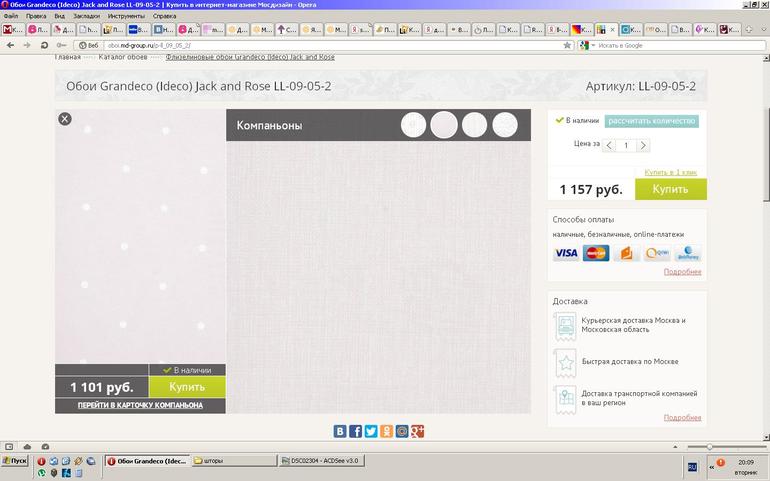Click the QIWI payment icon
The image size is (770, 481).
click(657, 253)
